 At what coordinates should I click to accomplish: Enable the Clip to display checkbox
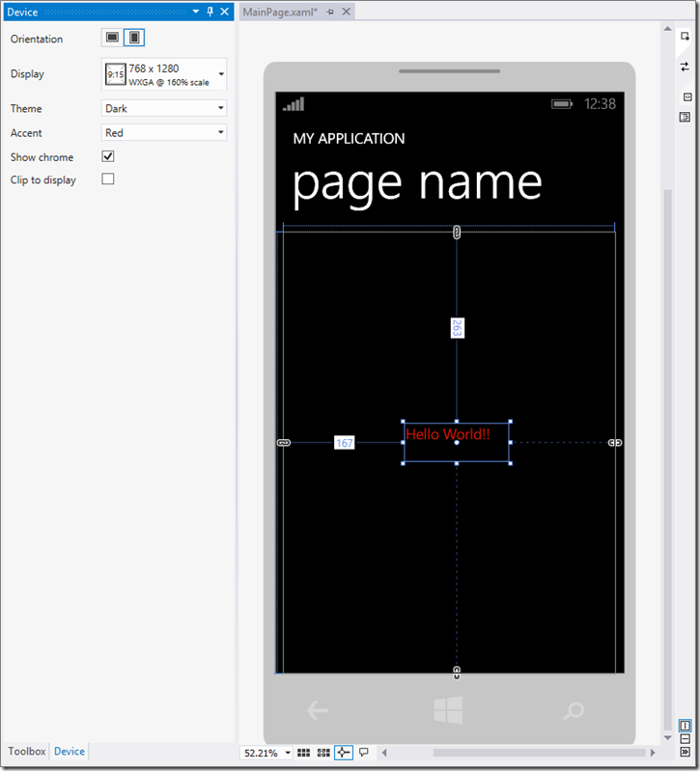[108, 179]
